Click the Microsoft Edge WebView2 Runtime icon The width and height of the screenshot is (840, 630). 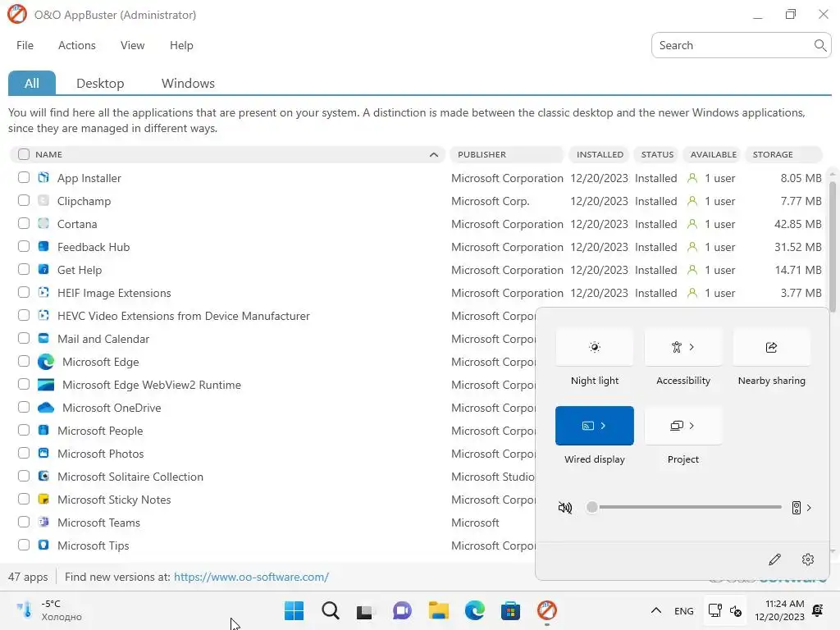tap(46, 385)
